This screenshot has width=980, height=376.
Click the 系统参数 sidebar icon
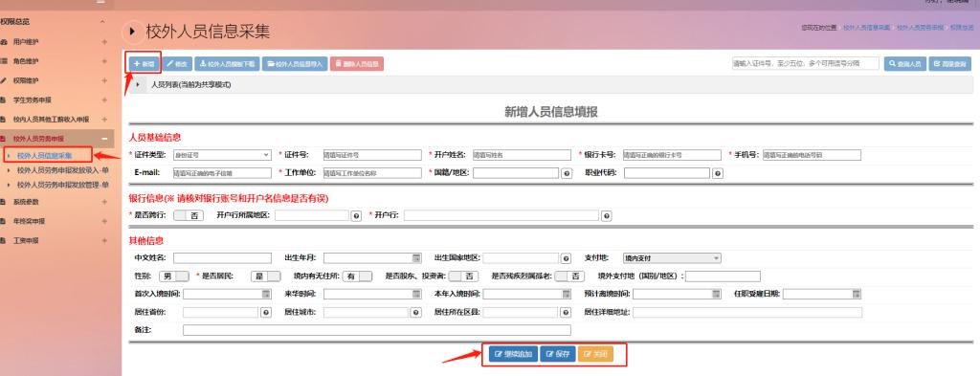pyautogui.click(x=4, y=202)
